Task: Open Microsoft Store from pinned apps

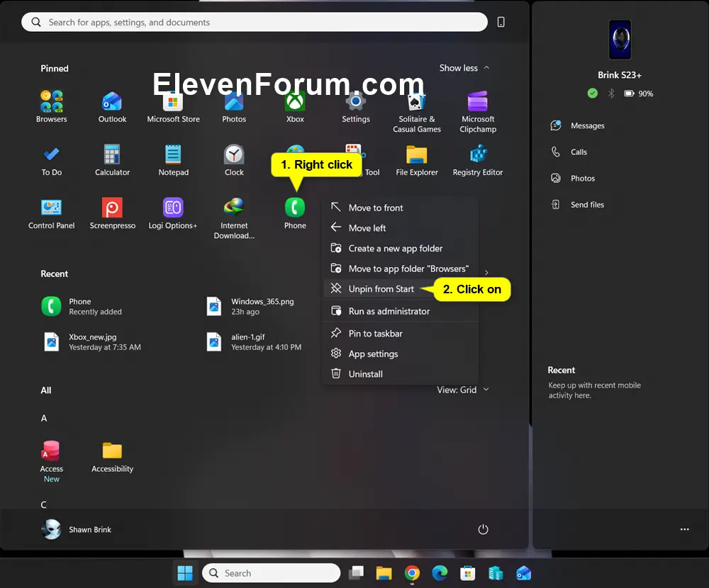Action: point(173,107)
